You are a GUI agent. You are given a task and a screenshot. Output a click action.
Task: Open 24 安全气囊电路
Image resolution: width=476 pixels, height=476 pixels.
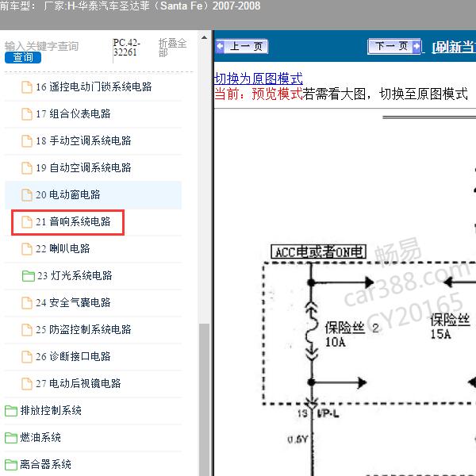(73, 303)
